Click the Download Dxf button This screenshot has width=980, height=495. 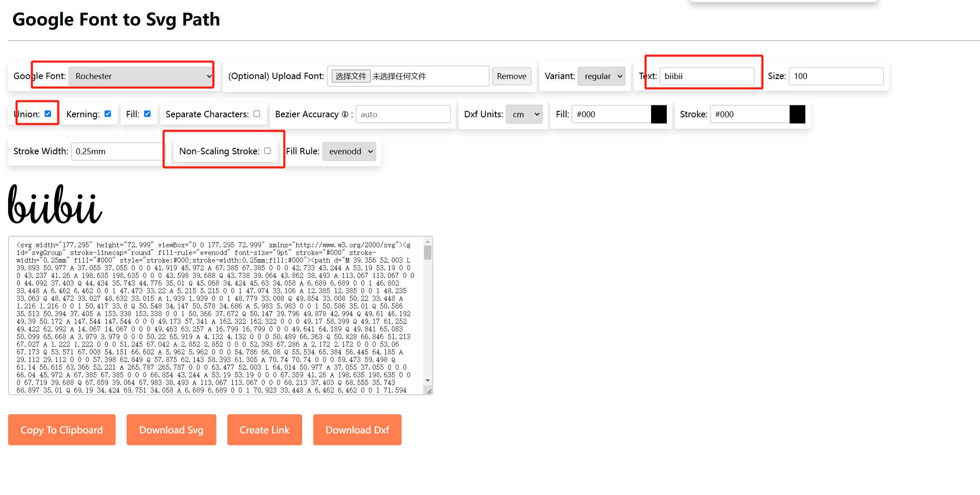357,430
